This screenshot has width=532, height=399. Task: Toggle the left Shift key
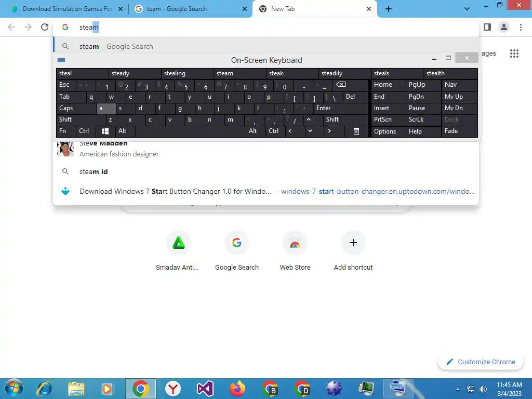[81, 119]
